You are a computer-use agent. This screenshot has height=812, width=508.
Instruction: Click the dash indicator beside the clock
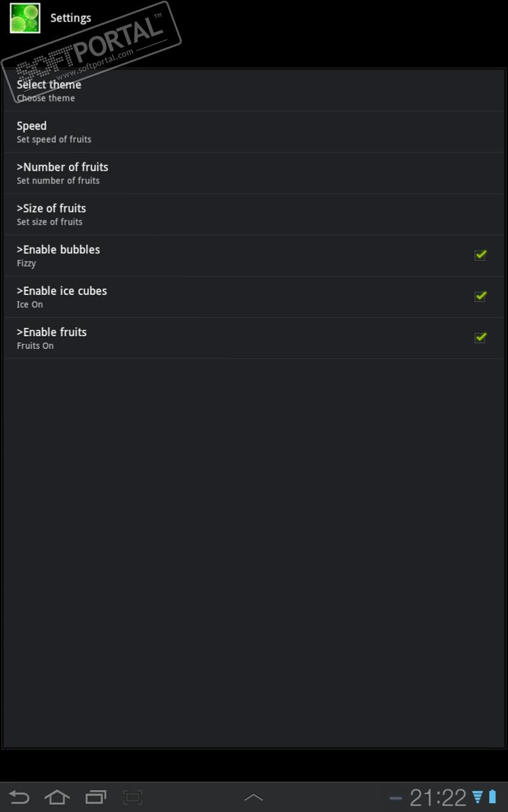click(x=396, y=798)
